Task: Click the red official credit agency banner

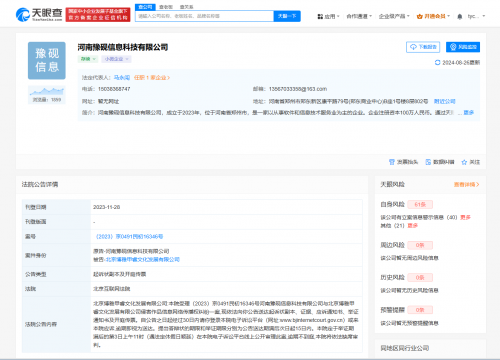Action: 98,15
